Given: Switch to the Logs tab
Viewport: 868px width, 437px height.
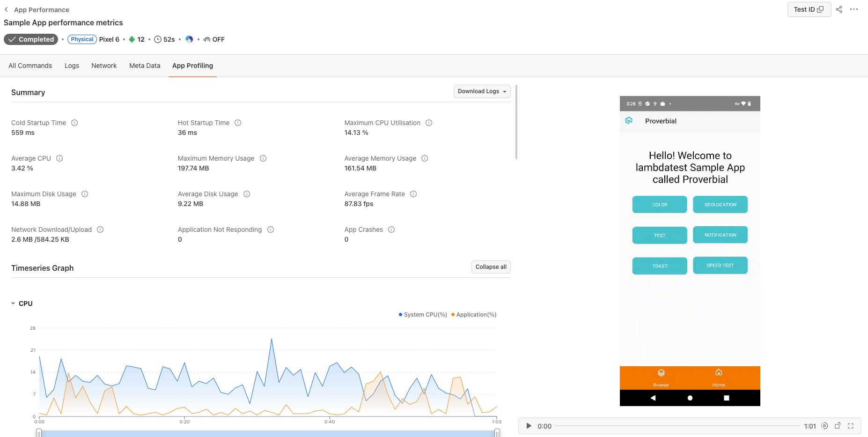Looking at the screenshot, I should [72, 66].
